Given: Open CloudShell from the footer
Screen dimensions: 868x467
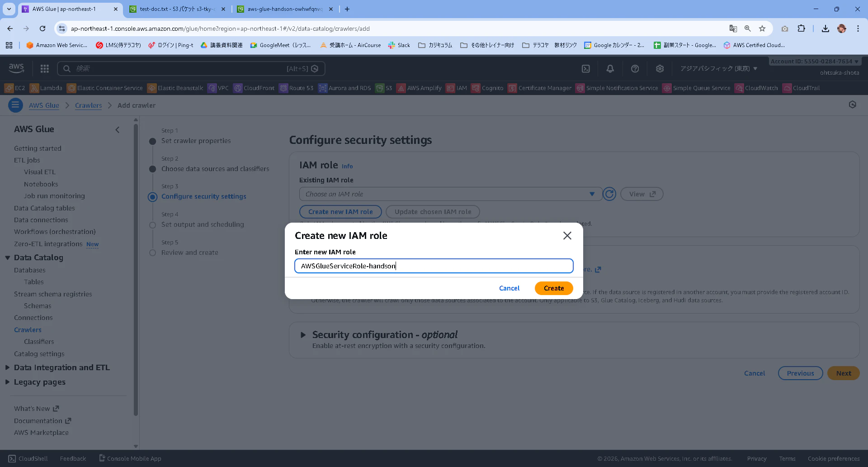Looking at the screenshot, I should 28,458.
